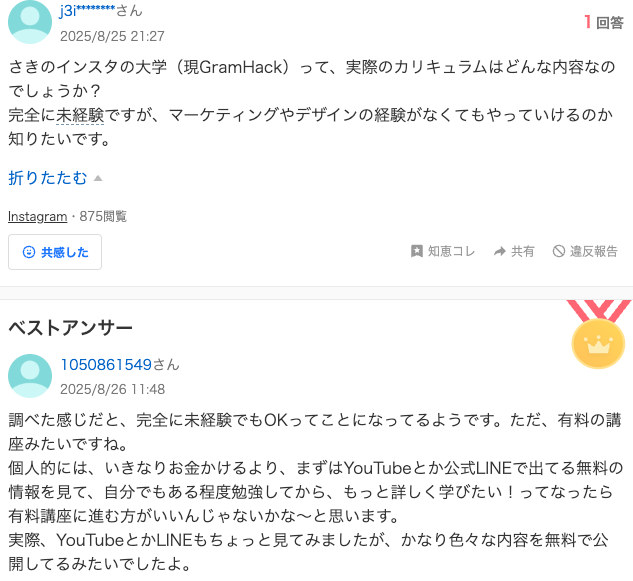
Task: Click the underlined 未経験 keyword
Action: (80, 115)
